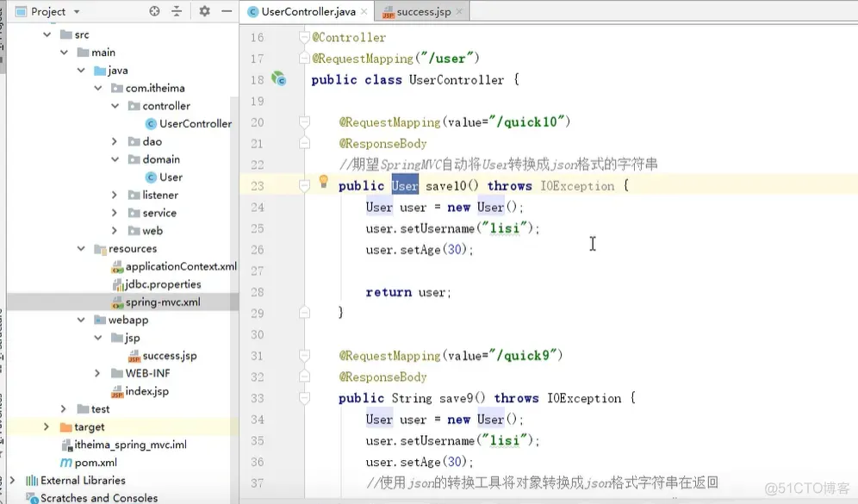Expand the WEB-INF folder
Viewport: 858px width, 504px height.
point(98,373)
